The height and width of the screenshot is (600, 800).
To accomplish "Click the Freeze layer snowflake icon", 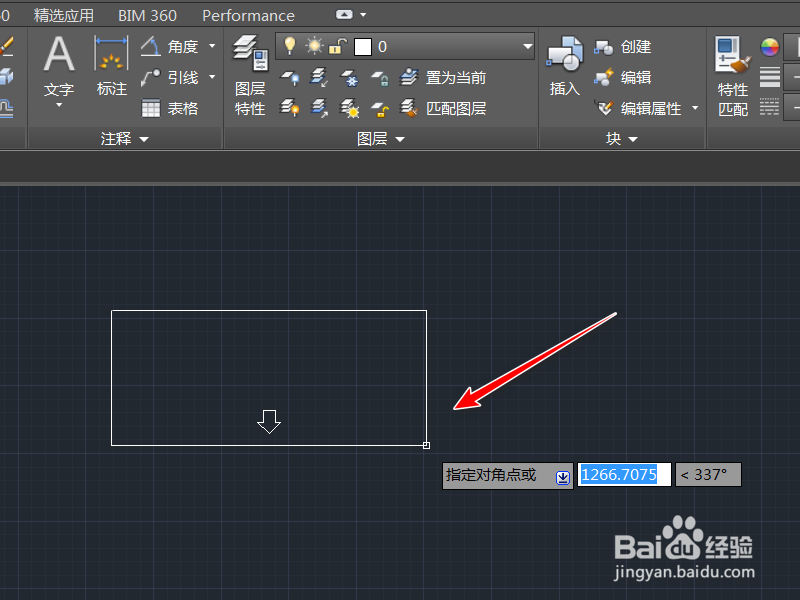I will coord(349,78).
